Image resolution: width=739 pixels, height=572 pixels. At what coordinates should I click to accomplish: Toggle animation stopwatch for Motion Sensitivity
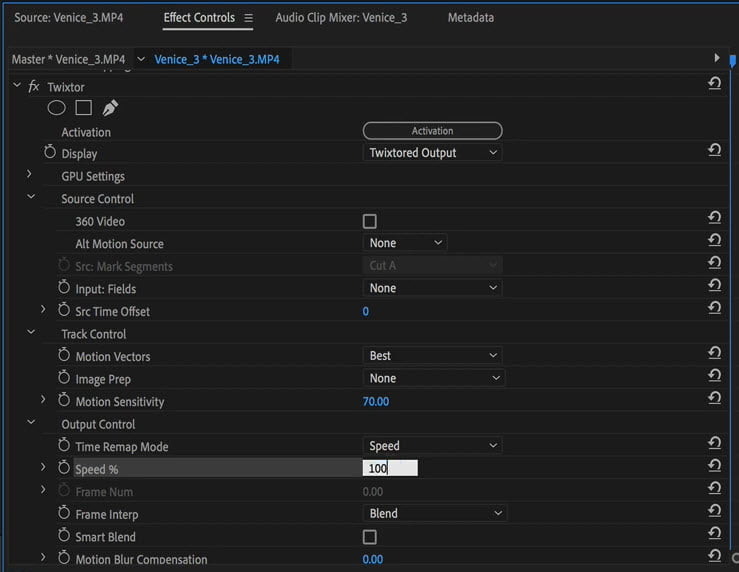coord(64,400)
